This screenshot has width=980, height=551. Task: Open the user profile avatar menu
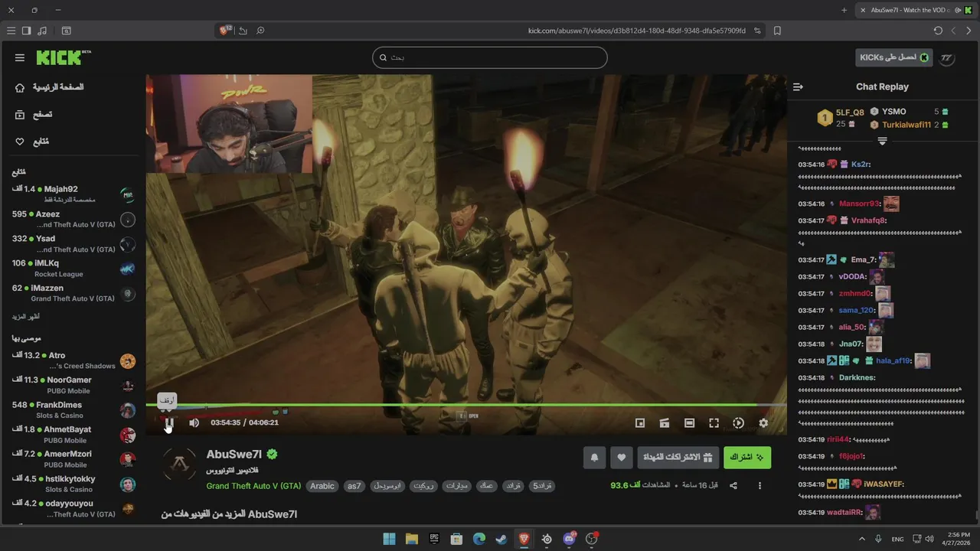947,57
